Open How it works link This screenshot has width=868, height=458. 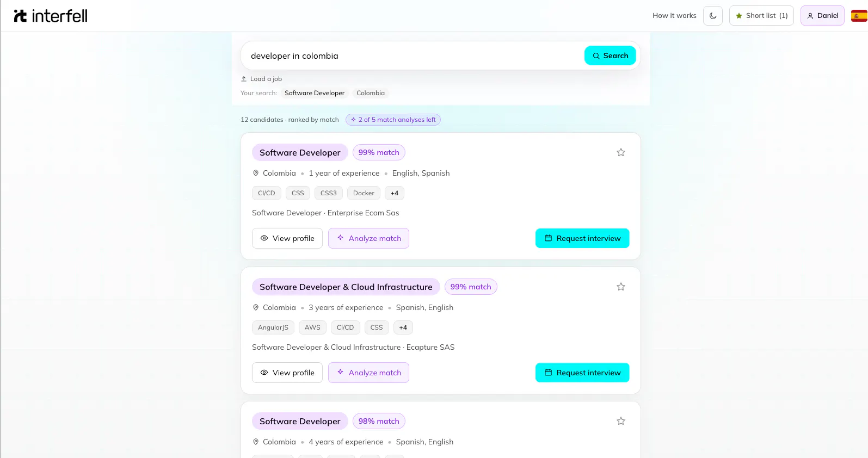[674, 16]
